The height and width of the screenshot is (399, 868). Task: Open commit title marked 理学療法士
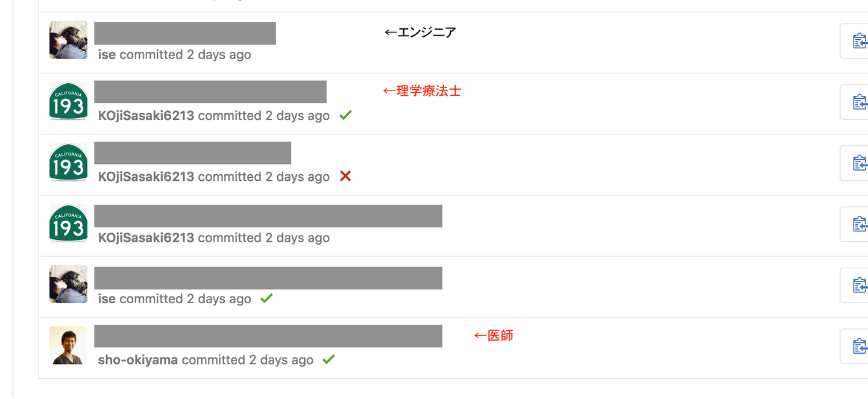pos(210,92)
